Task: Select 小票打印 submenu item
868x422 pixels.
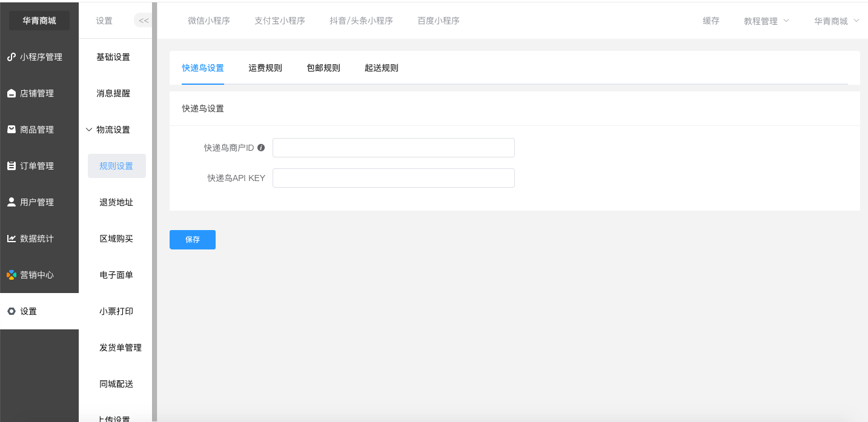Action: tap(116, 311)
